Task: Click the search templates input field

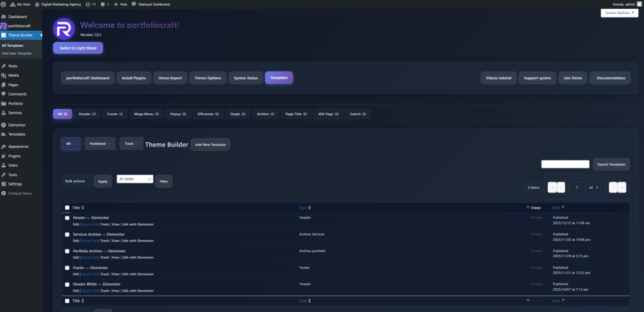Action: 565,164
